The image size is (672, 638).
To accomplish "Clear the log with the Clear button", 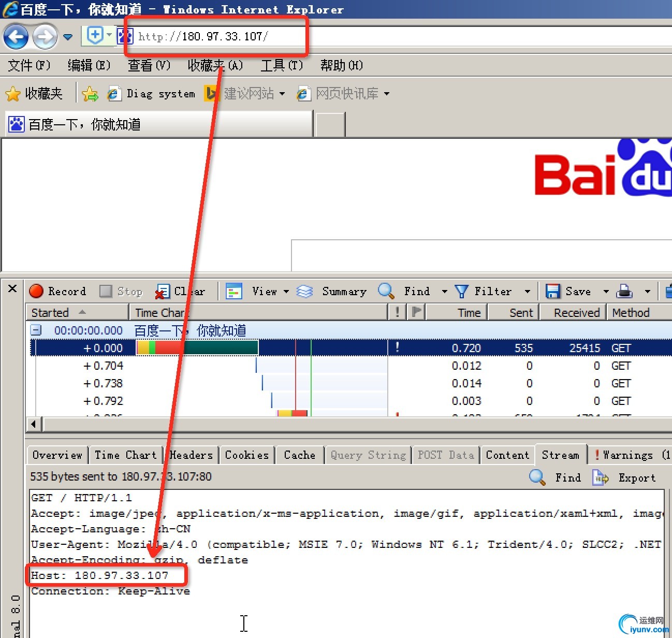I will (x=181, y=291).
